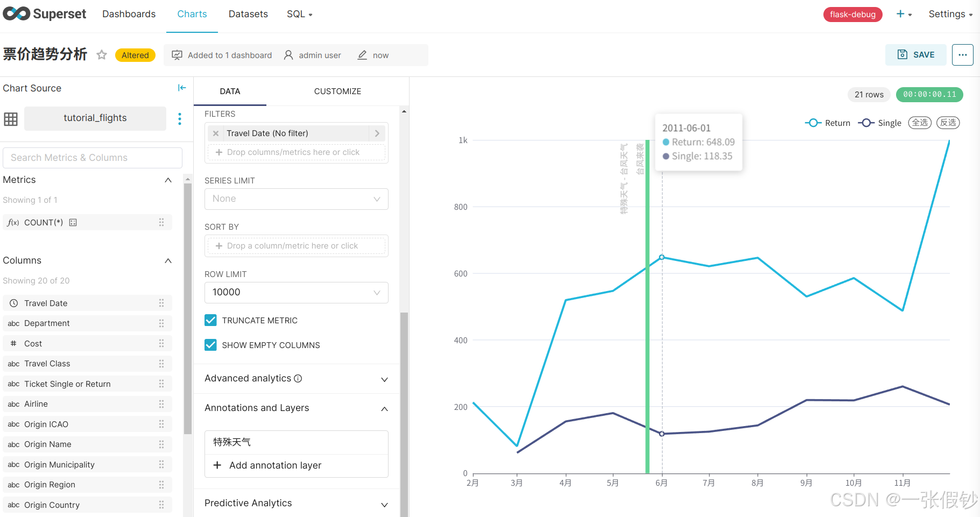980x517 pixels.
Task: Star the chart as favorite
Action: [102, 55]
